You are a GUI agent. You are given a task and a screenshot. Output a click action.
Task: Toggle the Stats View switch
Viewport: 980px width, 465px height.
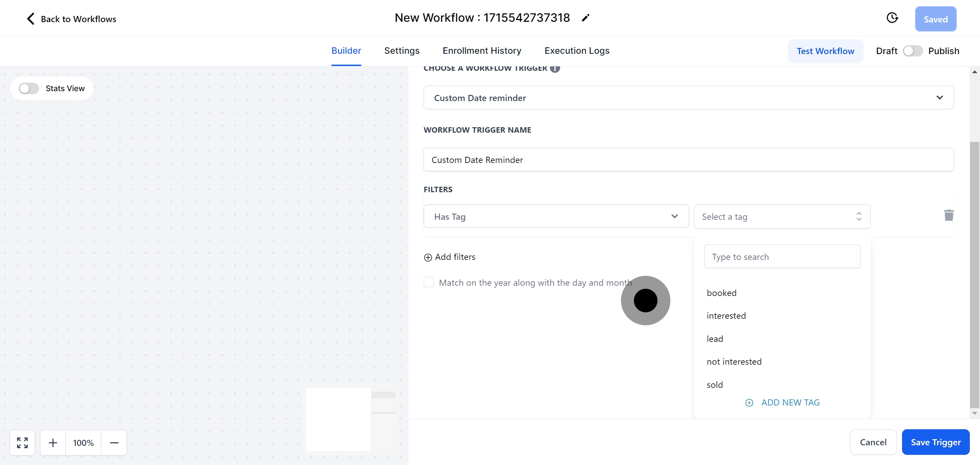29,88
